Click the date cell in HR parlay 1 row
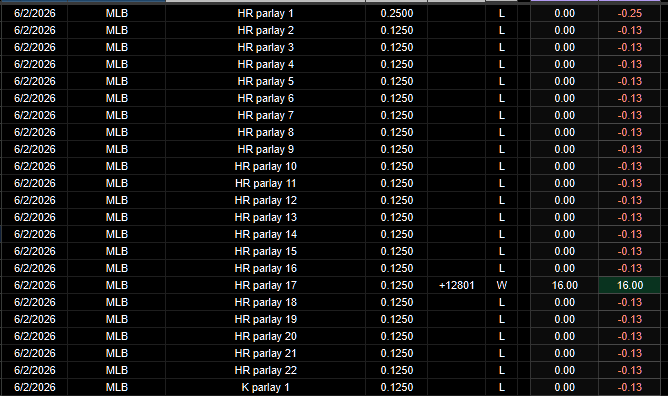 tap(35, 13)
